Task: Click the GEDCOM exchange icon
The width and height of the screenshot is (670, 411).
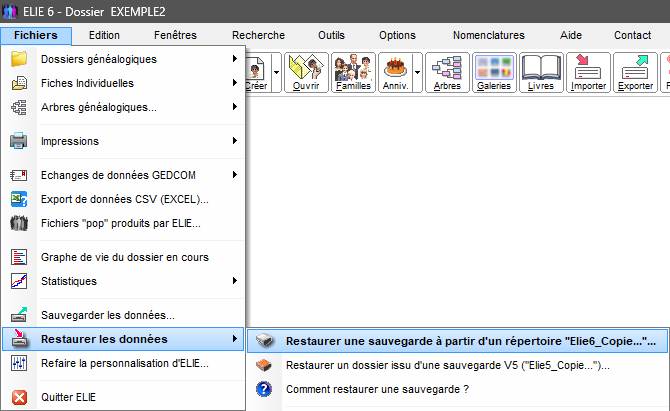Action: (x=19, y=175)
